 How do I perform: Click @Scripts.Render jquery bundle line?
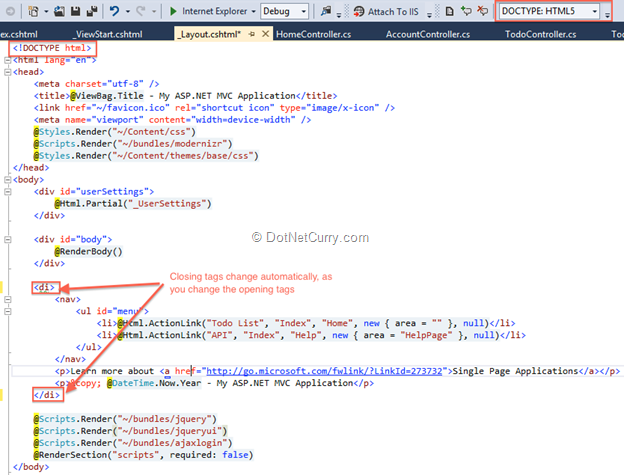(125, 419)
